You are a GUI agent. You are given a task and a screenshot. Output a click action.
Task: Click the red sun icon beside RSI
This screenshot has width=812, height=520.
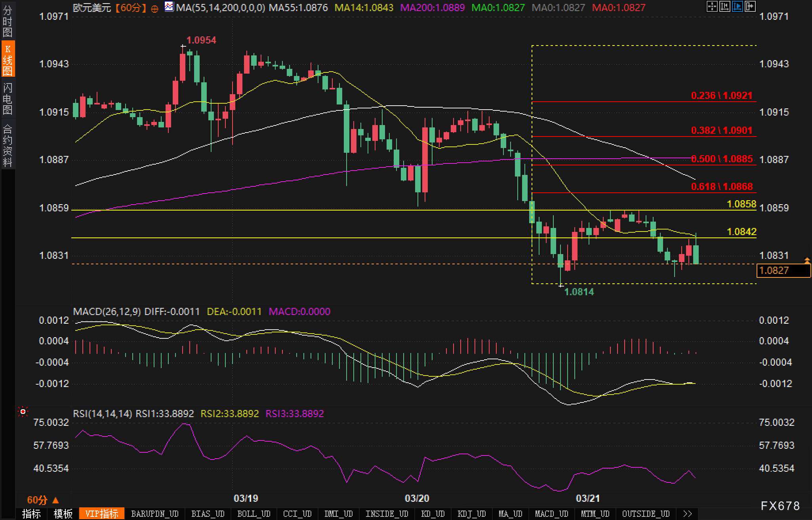23,412
